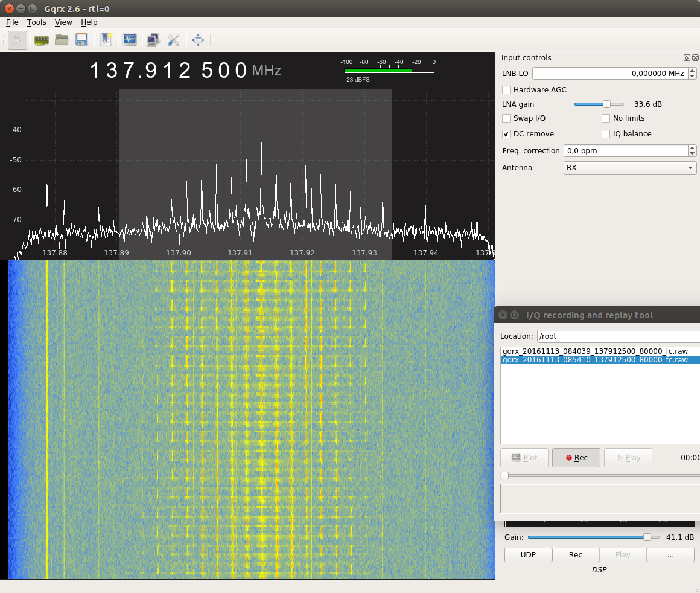Screen dimensions: 700x593
Task: Click the Freq. correction ppm field
Action: [x=626, y=151]
